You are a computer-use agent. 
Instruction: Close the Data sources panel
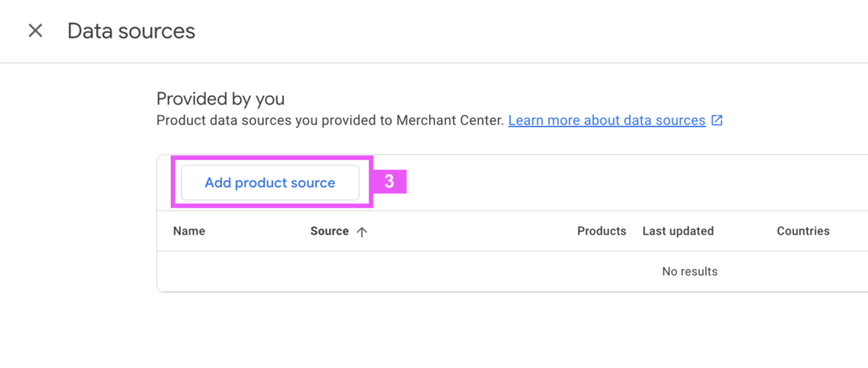pos(36,31)
